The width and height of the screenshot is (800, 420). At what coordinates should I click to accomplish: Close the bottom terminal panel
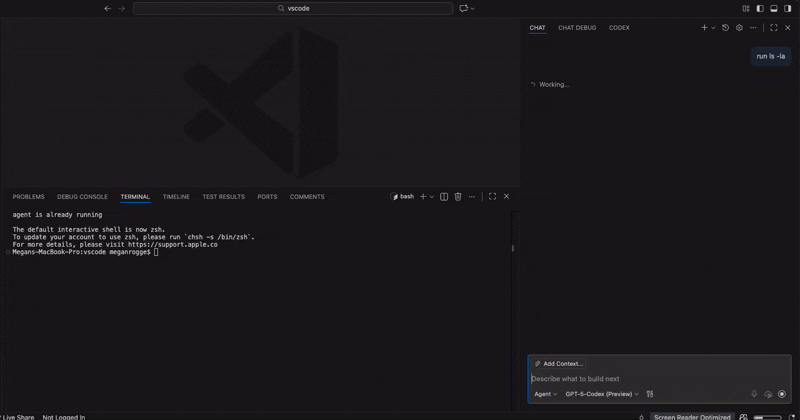point(506,196)
